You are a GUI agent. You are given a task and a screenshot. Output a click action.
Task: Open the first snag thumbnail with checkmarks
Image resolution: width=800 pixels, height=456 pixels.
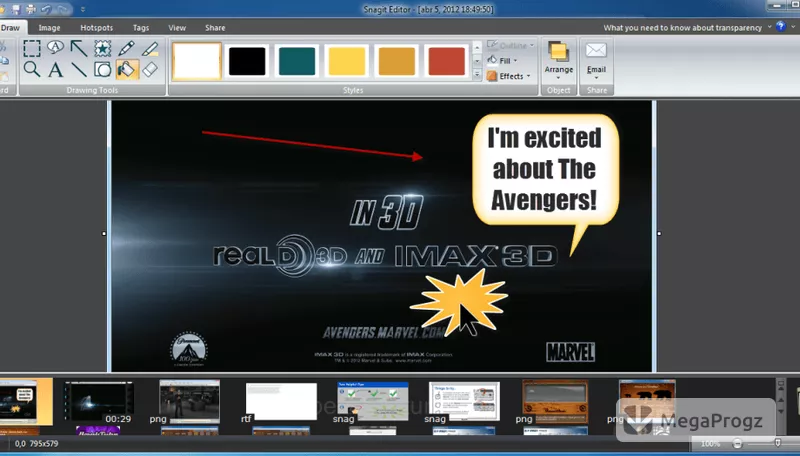click(373, 401)
